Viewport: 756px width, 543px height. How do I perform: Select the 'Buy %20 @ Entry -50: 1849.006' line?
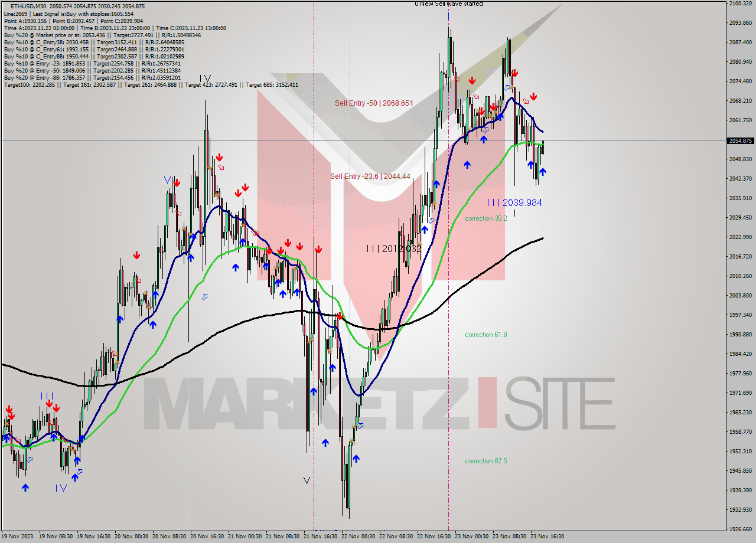coord(92,70)
